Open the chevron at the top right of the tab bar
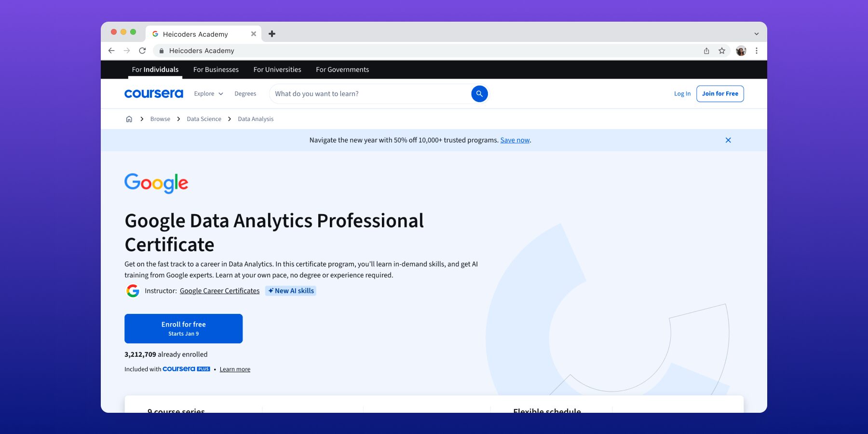 [x=756, y=34]
